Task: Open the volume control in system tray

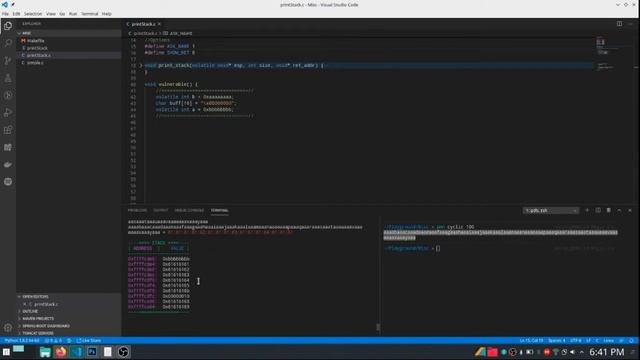Action: tap(573, 352)
